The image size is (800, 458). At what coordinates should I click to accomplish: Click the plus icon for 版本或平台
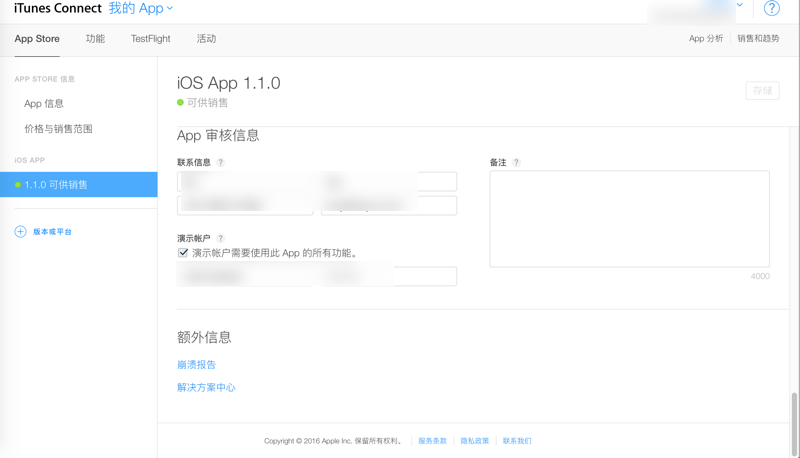coord(20,232)
